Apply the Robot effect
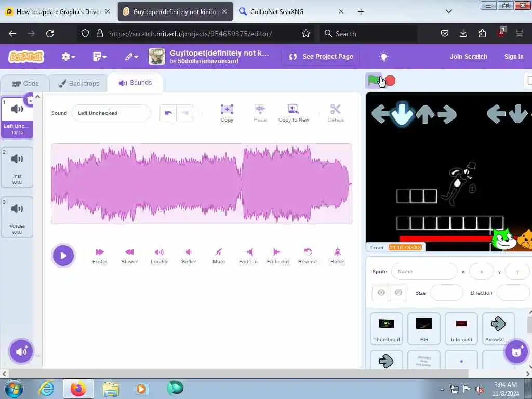 pos(338,256)
